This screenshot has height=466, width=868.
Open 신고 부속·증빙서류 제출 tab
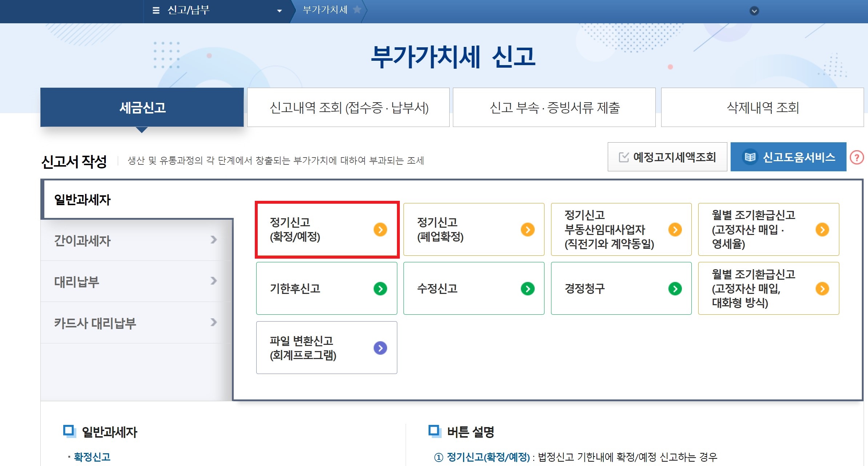point(554,108)
